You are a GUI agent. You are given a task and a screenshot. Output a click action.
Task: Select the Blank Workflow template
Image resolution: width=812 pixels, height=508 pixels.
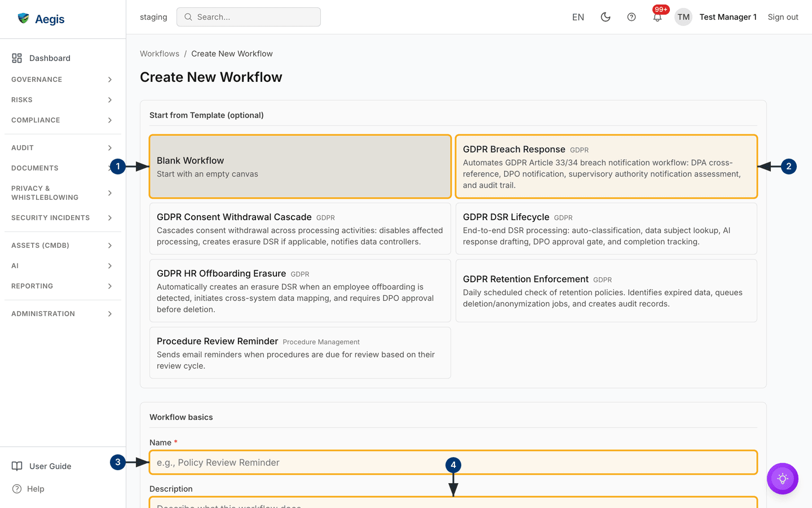point(300,167)
